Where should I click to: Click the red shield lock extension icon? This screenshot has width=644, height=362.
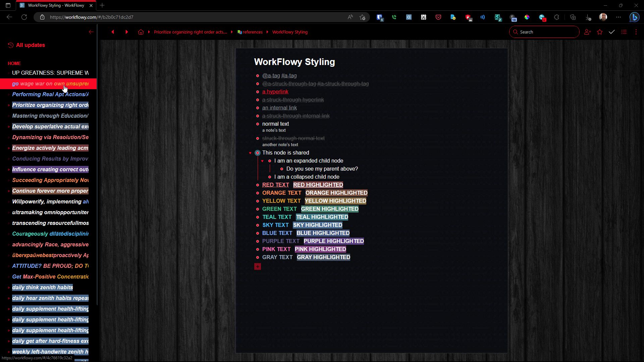(x=468, y=17)
